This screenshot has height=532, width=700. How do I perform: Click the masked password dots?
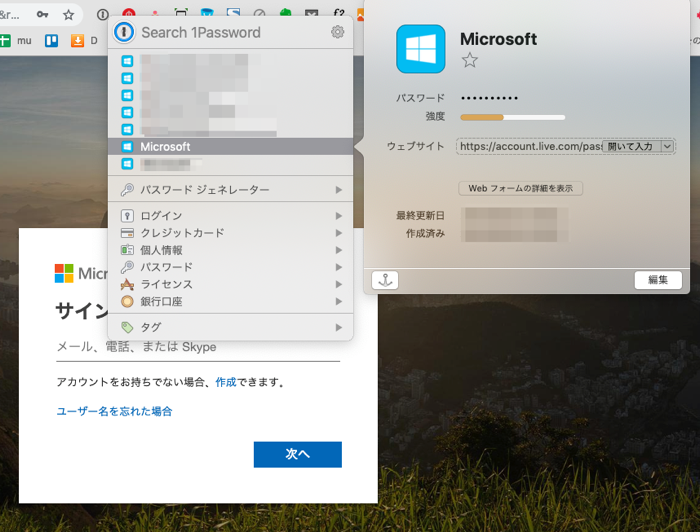click(489, 98)
